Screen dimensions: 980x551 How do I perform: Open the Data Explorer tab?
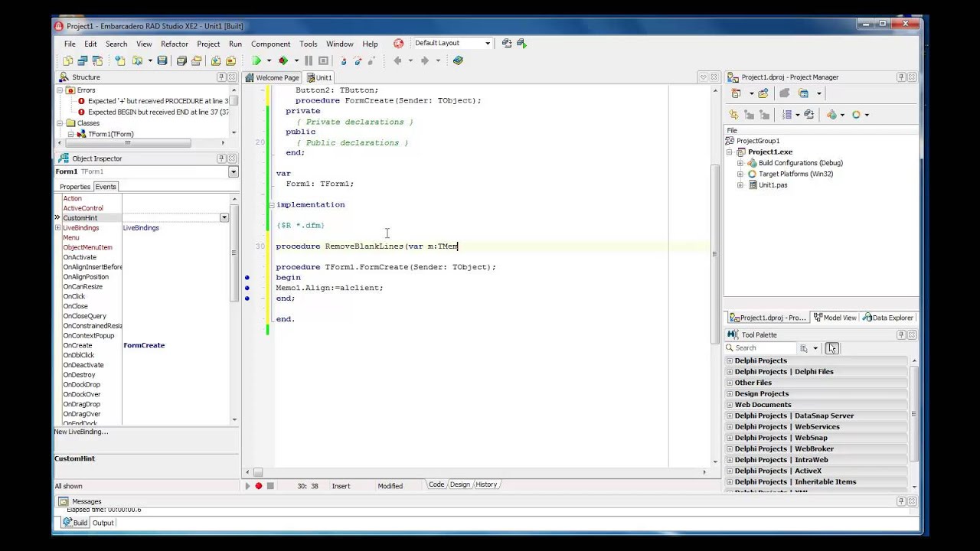coord(888,318)
